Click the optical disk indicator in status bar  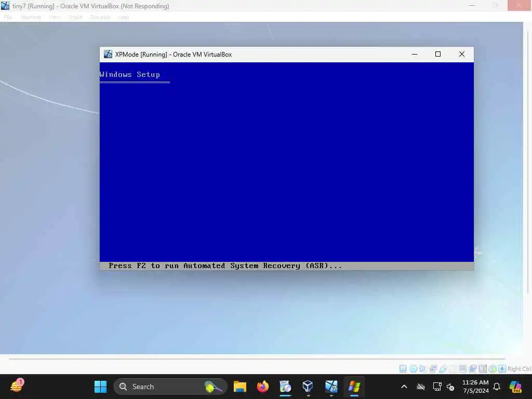[x=413, y=368]
